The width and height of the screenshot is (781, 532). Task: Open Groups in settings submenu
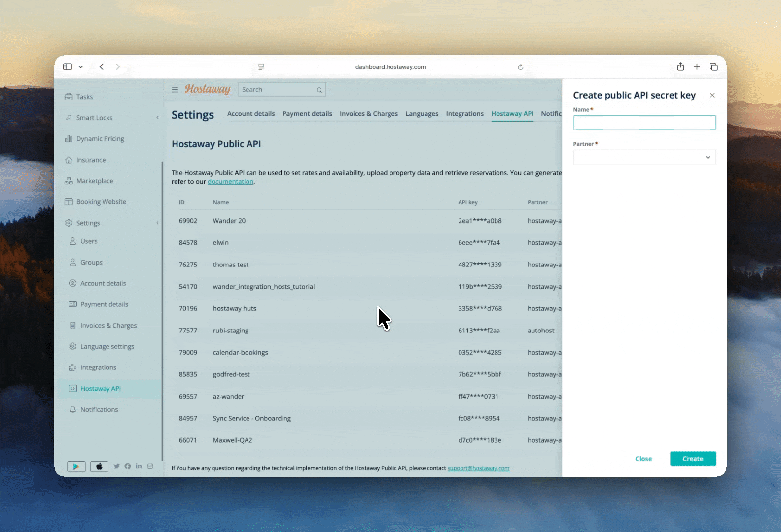pyautogui.click(x=86, y=263)
